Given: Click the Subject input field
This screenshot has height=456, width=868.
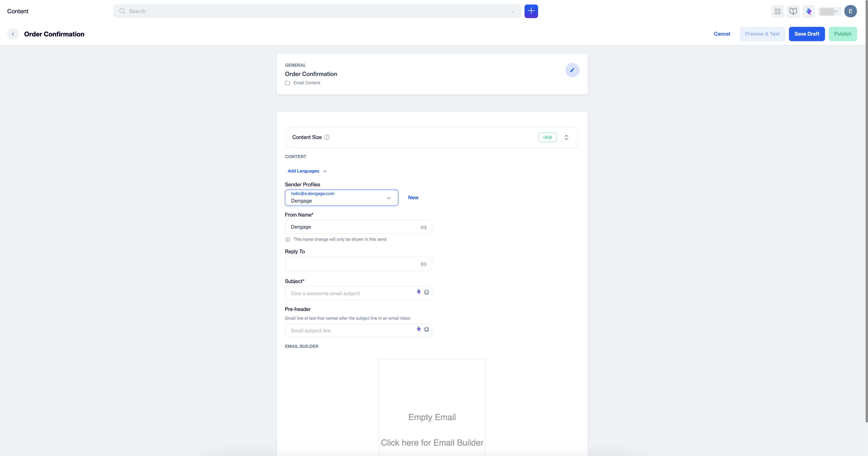Looking at the screenshot, I should click(358, 293).
